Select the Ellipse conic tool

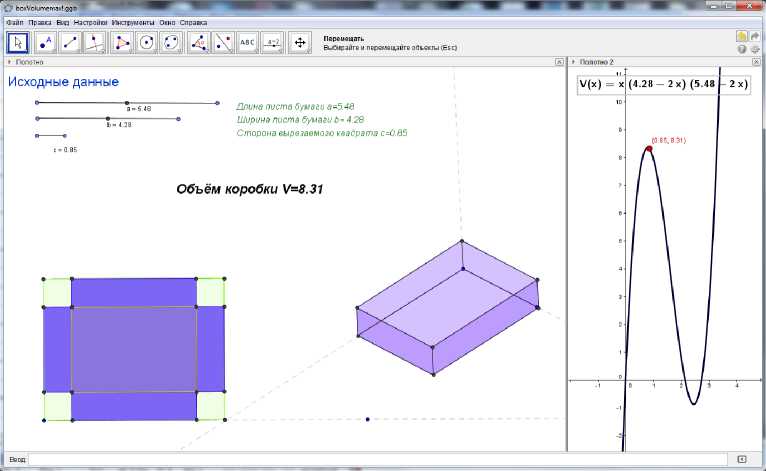point(172,42)
